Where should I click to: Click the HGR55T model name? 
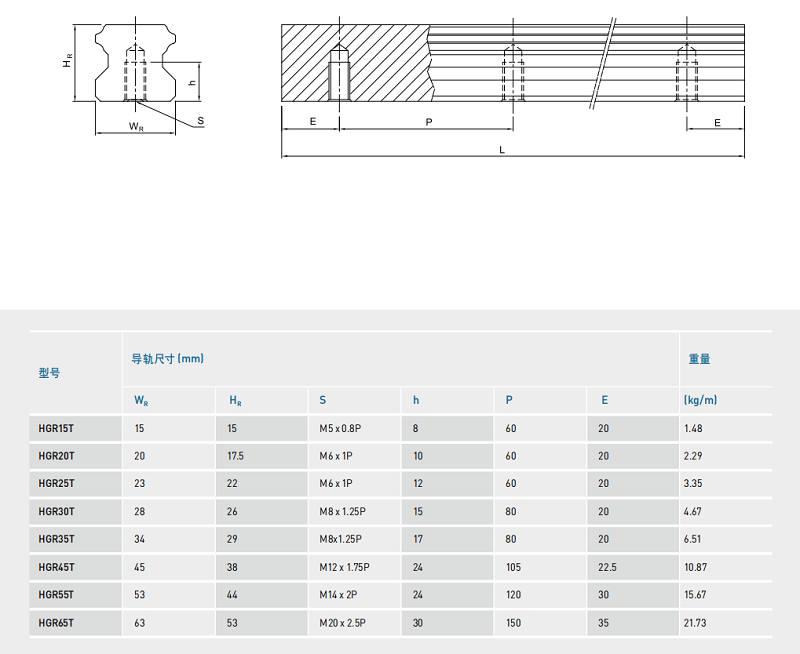[x=56, y=594]
